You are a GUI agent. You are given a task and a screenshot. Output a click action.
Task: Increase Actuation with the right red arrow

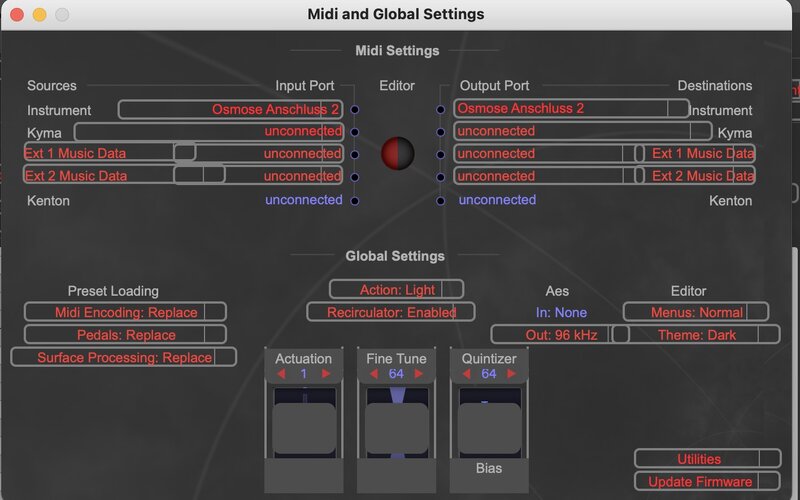click(326, 374)
